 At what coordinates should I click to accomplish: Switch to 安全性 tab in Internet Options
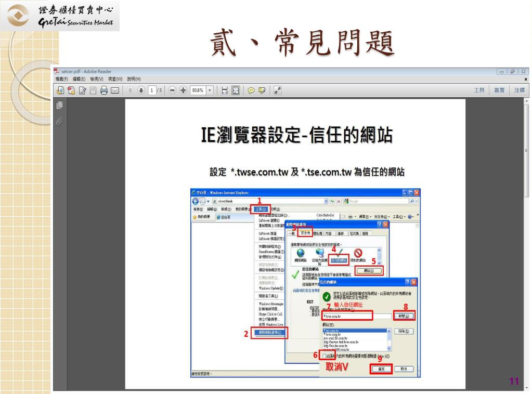click(x=305, y=233)
